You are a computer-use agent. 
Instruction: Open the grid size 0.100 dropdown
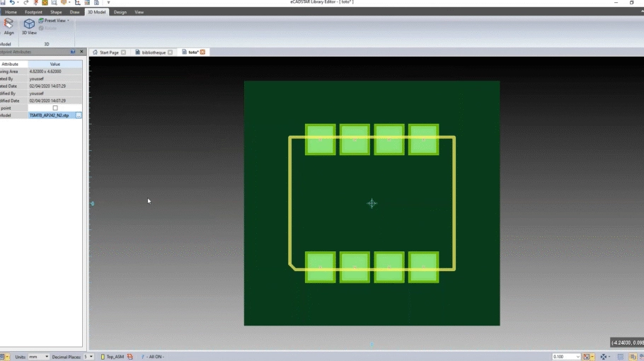click(578, 357)
